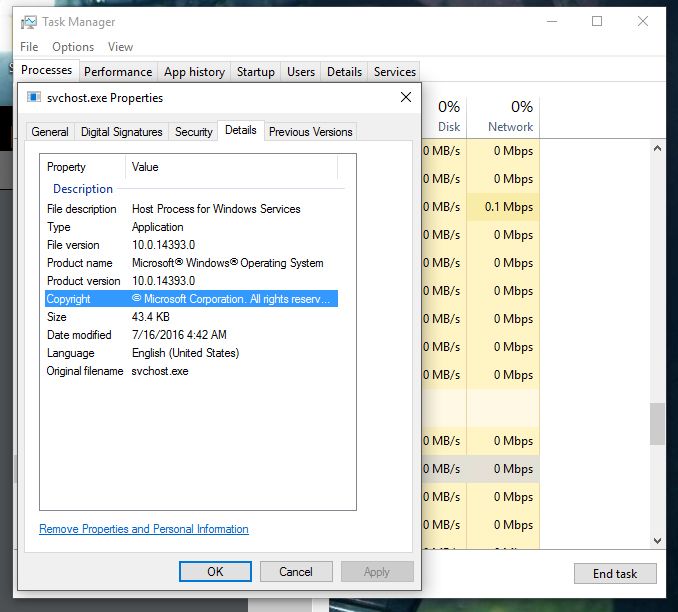Click the svchost.exe Properties dialog icon

pos(34,97)
